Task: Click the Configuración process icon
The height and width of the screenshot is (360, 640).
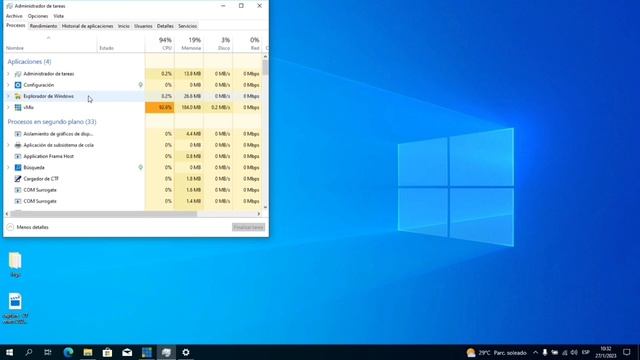Action: pyautogui.click(x=18, y=85)
